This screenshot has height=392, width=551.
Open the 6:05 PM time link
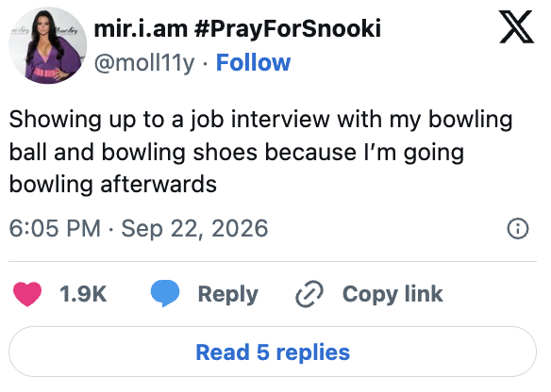[x=55, y=228]
